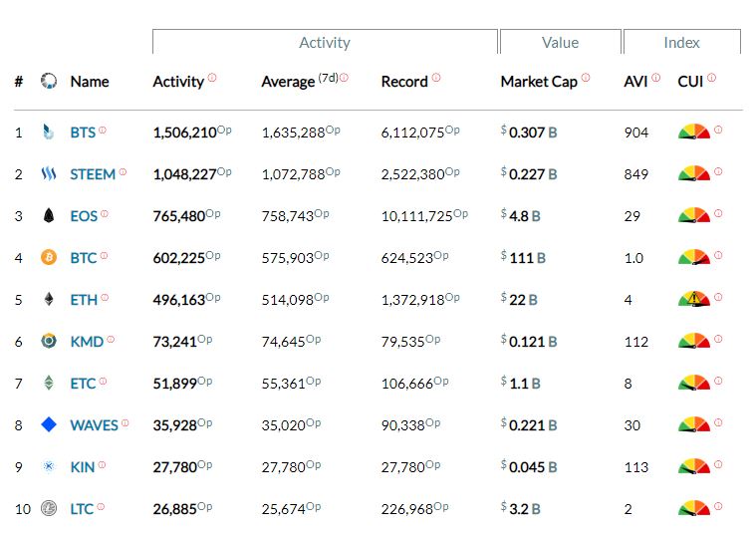756x533 pixels.
Task: Select the Index group tab
Action: [681, 43]
